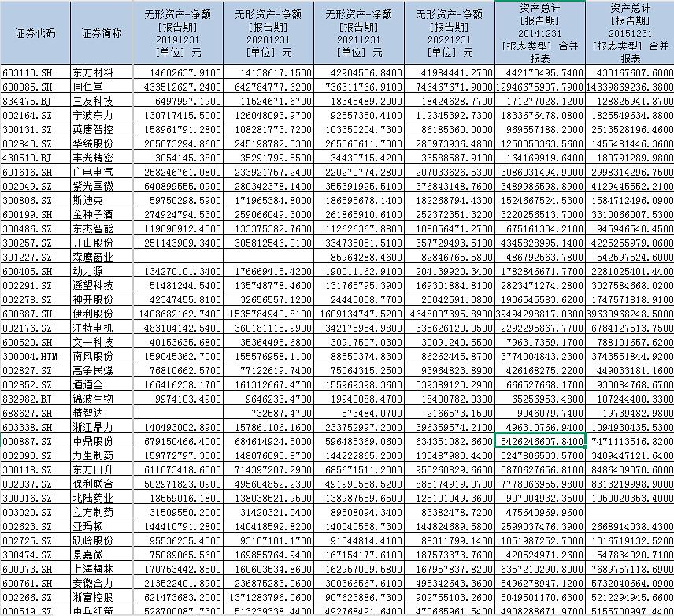Click the 斯迪克 name cell
The height and width of the screenshot is (616, 674).
pyautogui.click(x=102, y=200)
